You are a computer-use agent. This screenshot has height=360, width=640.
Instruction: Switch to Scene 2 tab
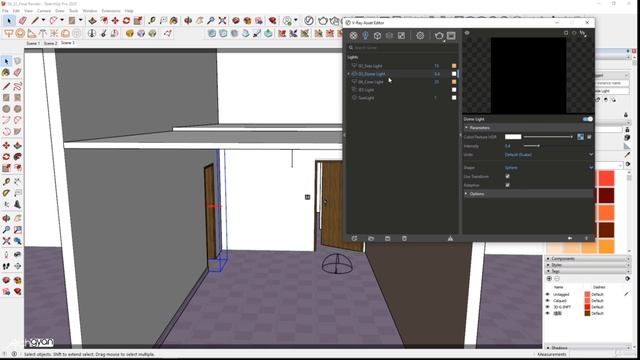point(50,43)
